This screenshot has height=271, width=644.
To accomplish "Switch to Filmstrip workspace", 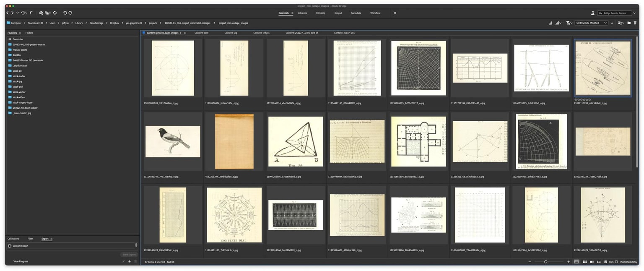I will pos(320,13).
